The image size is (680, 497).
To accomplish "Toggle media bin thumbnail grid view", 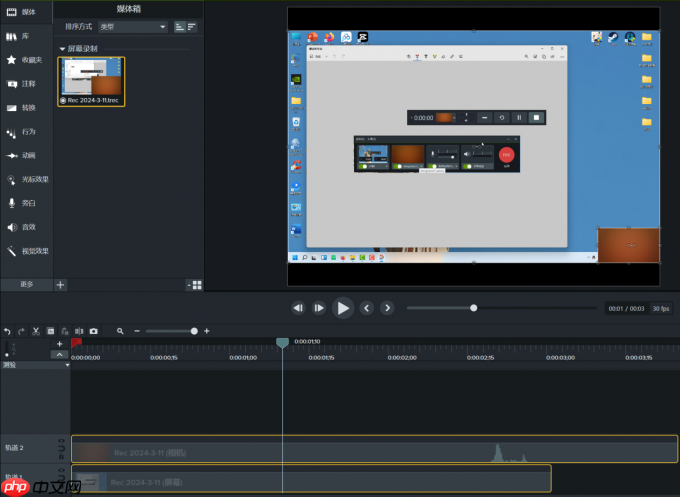I will (195, 285).
